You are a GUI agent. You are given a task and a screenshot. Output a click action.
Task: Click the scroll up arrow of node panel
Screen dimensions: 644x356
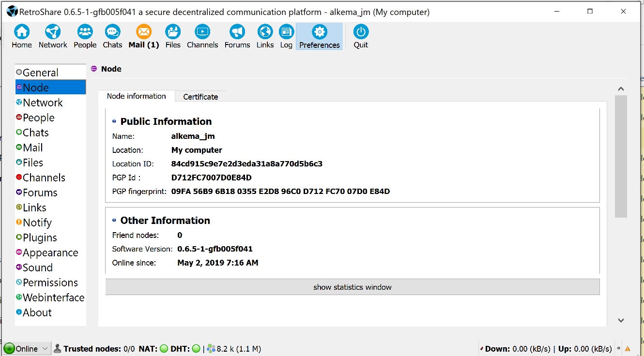coord(621,89)
